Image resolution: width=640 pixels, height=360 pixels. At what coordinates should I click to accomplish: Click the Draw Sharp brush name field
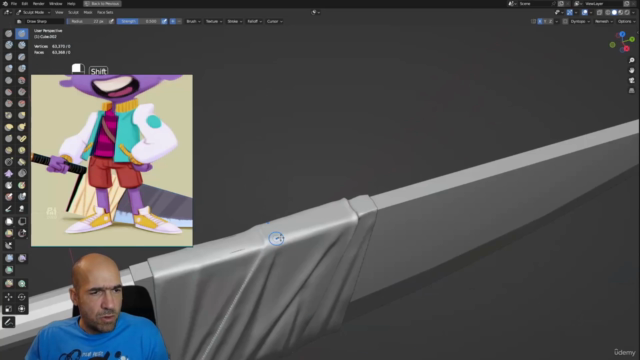[x=44, y=21]
